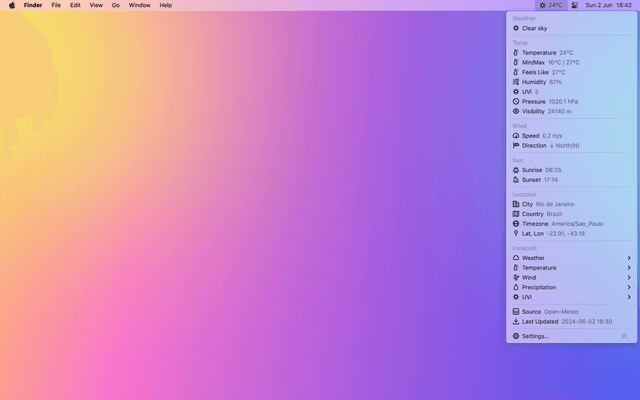Click the Sunrise icon

516,170
